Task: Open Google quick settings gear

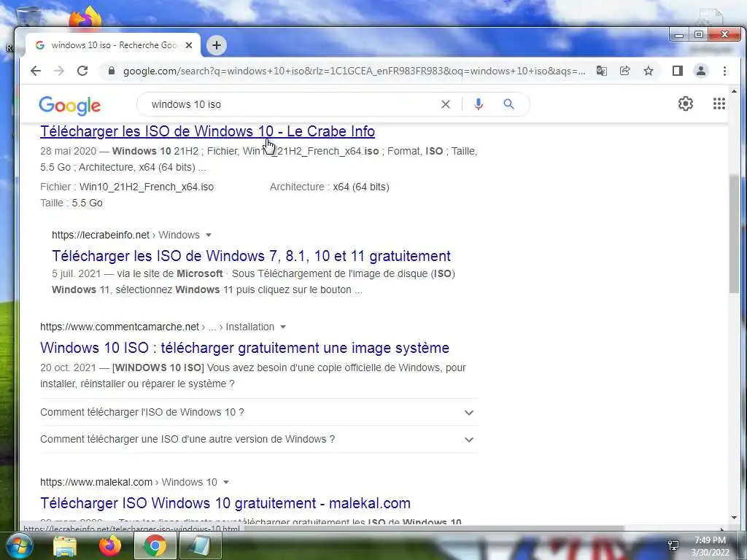Action: click(x=686, y=104)
